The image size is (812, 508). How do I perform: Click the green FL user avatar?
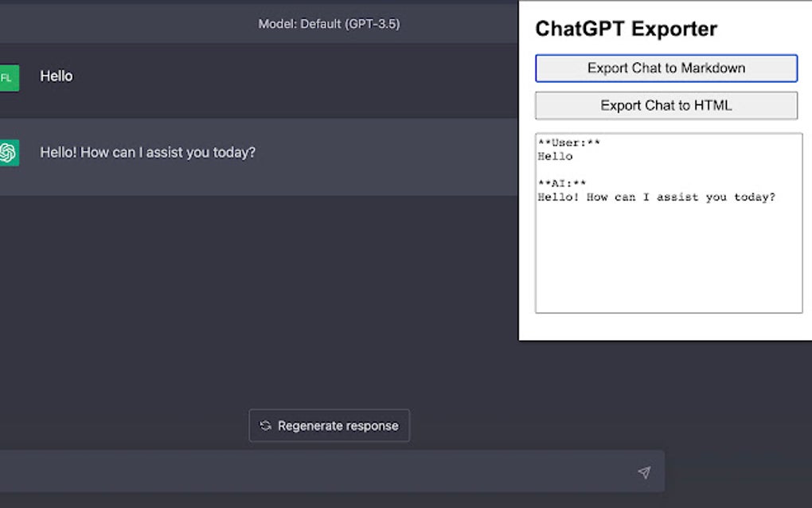pos(8,77)
